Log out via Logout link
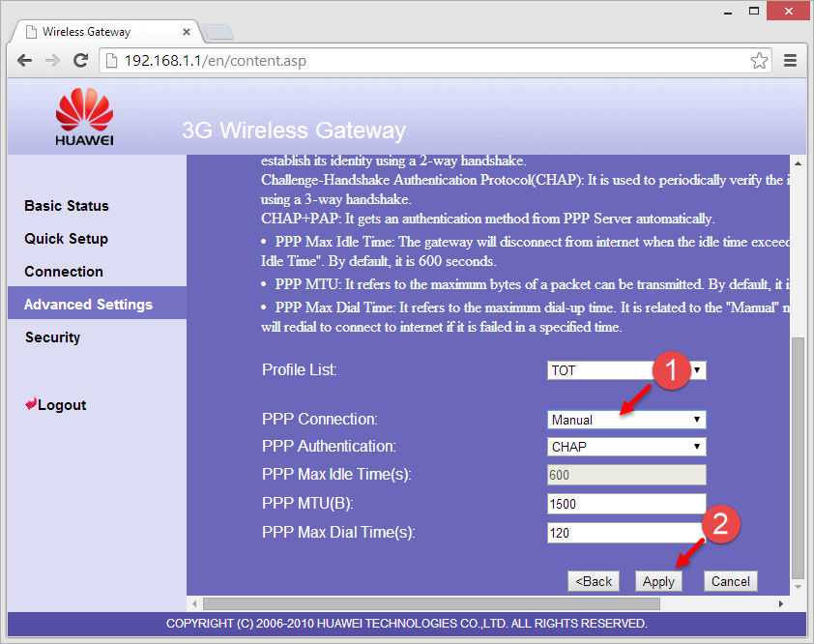This screenshot has width=814, height=644. [x=56, y=404]
